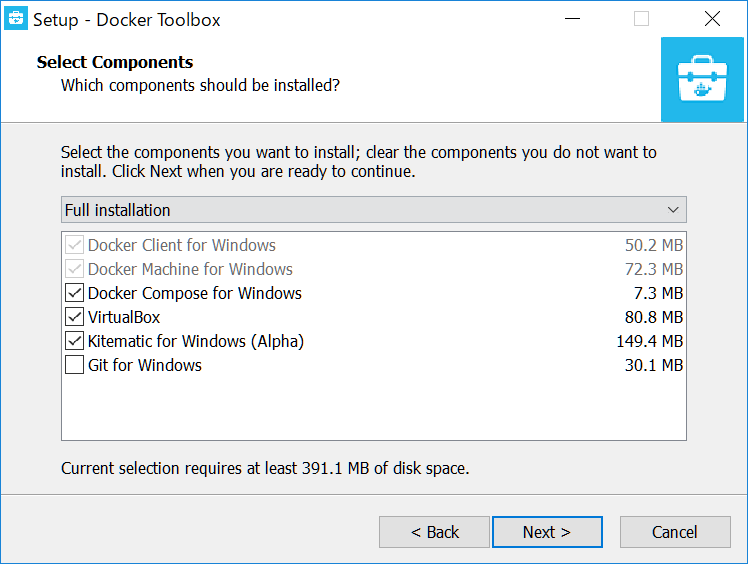Click the Back button
748x564 pixels.
pos(434,532)
